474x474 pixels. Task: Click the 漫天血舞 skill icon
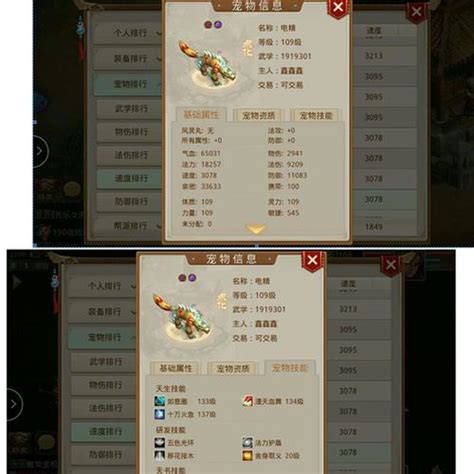(x=247, y=401)
